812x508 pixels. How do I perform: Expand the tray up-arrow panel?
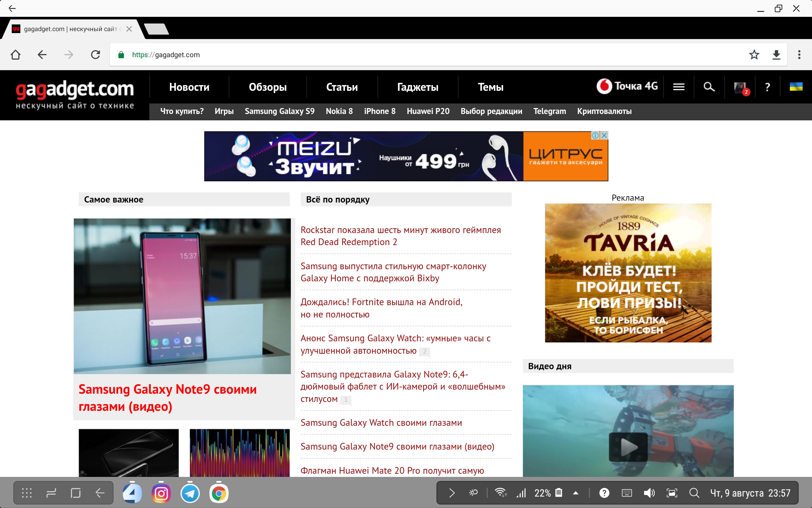tap(576, 493)
